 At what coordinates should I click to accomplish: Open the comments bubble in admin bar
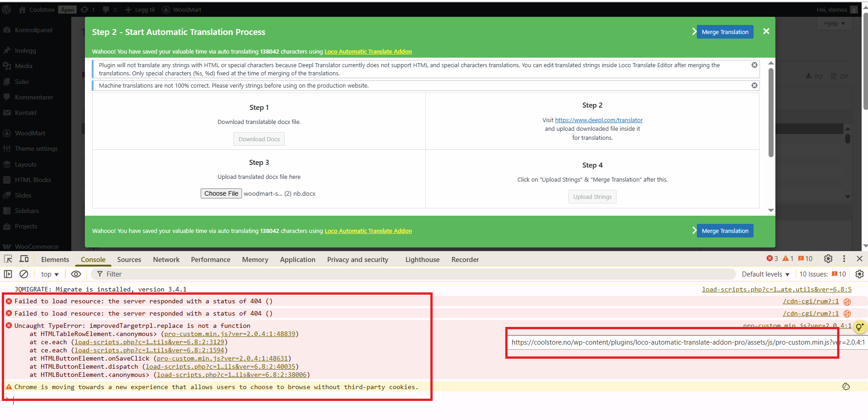(106, 10)
